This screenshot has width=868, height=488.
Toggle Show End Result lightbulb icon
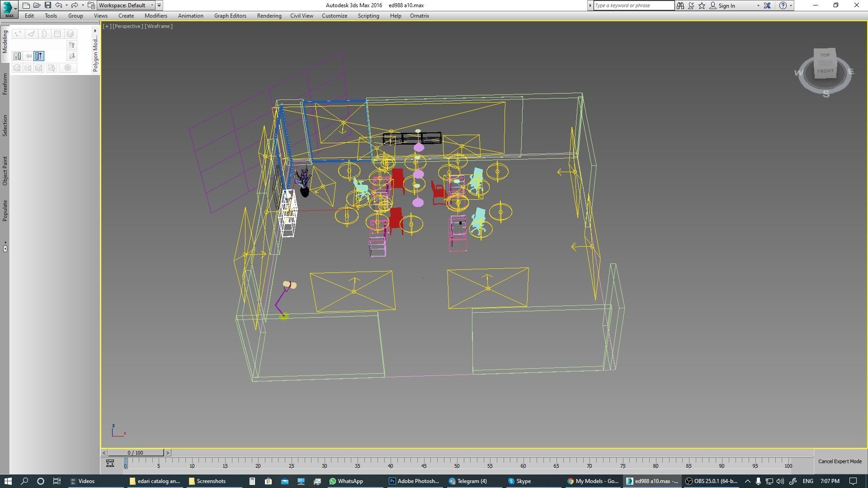click(x=17, y=56)
